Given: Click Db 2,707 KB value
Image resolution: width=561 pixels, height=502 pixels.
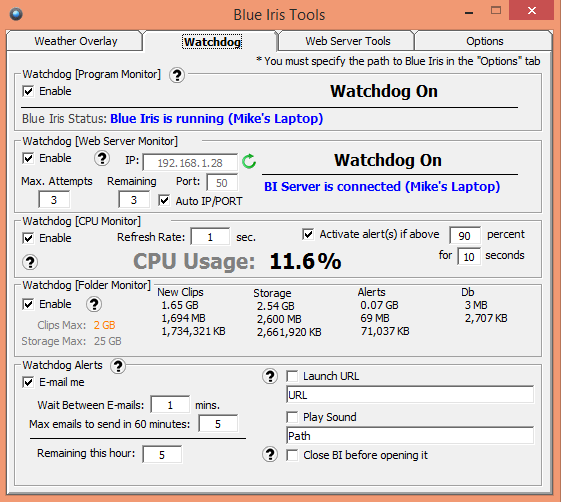Looking at the screenshot, I should tap(486, 318).
